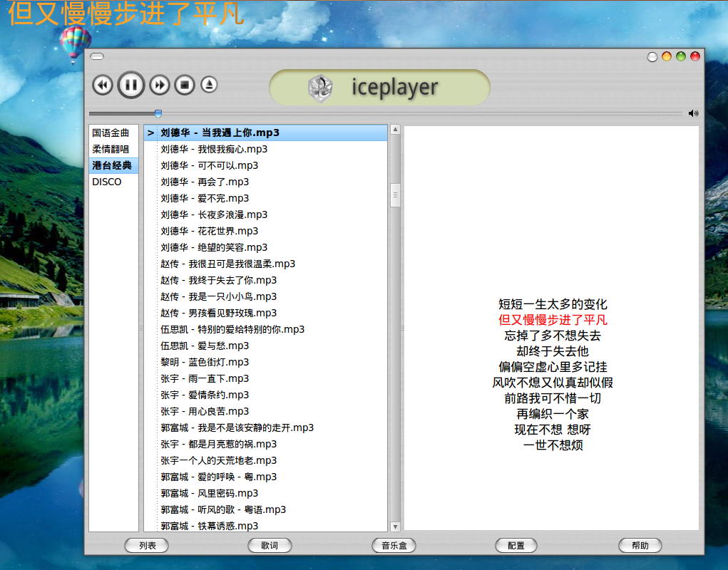Viewport: 728px width, 570px height.
Task: Click the green window button
Action: point(681,56)
